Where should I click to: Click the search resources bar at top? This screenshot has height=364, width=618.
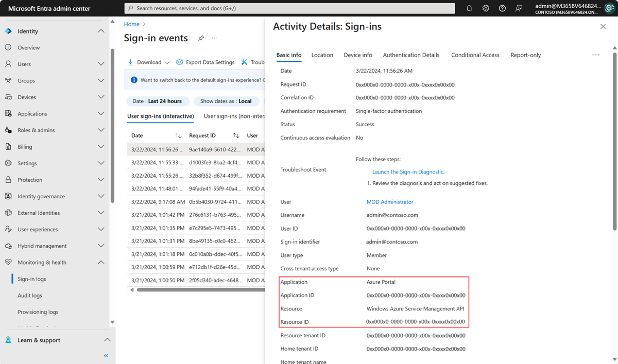(288, 8)
